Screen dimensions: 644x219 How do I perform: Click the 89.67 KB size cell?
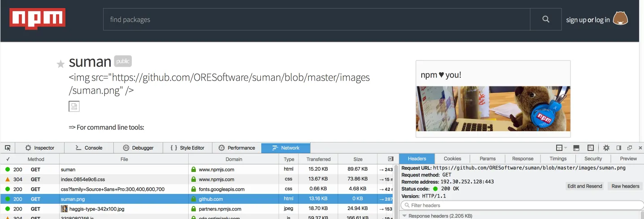click(x=358, y=169)
